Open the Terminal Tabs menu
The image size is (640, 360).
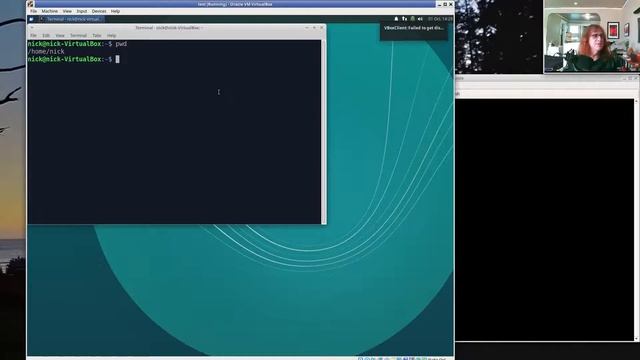(97, 36)
